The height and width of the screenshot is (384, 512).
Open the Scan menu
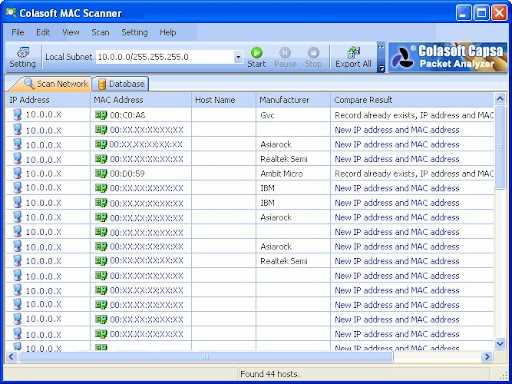100,32
